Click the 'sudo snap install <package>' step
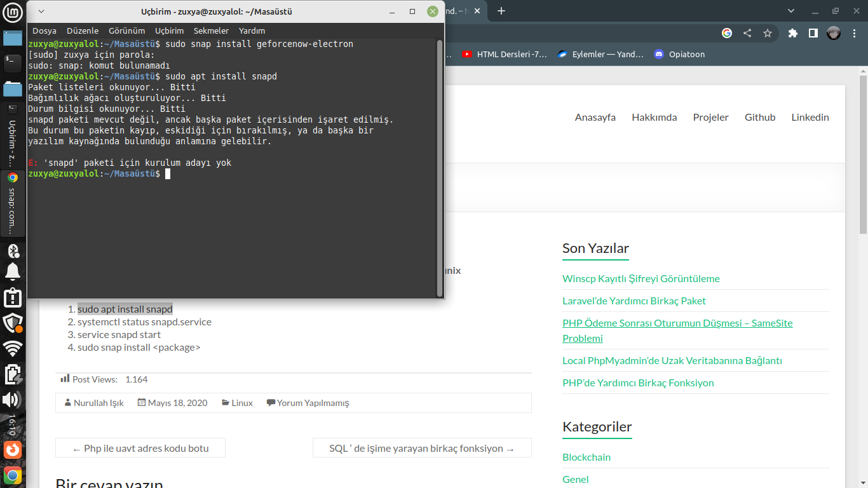 [x=139, y=347]
